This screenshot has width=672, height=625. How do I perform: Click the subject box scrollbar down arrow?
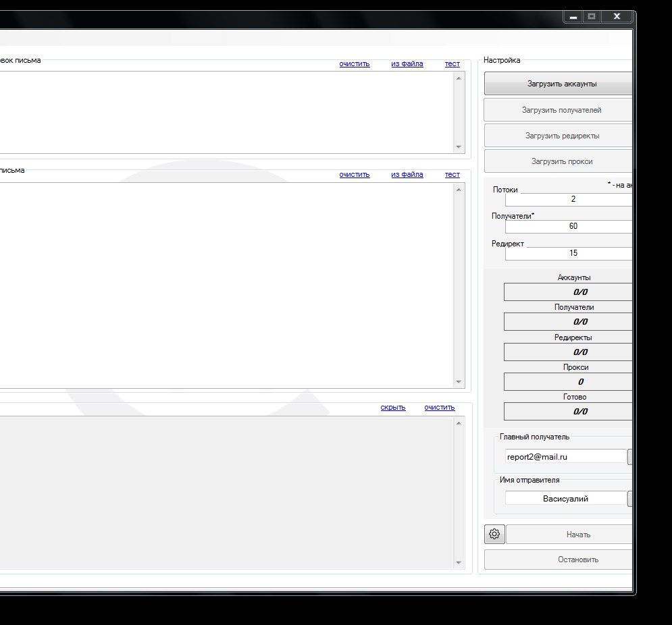(x=459, y=147)
